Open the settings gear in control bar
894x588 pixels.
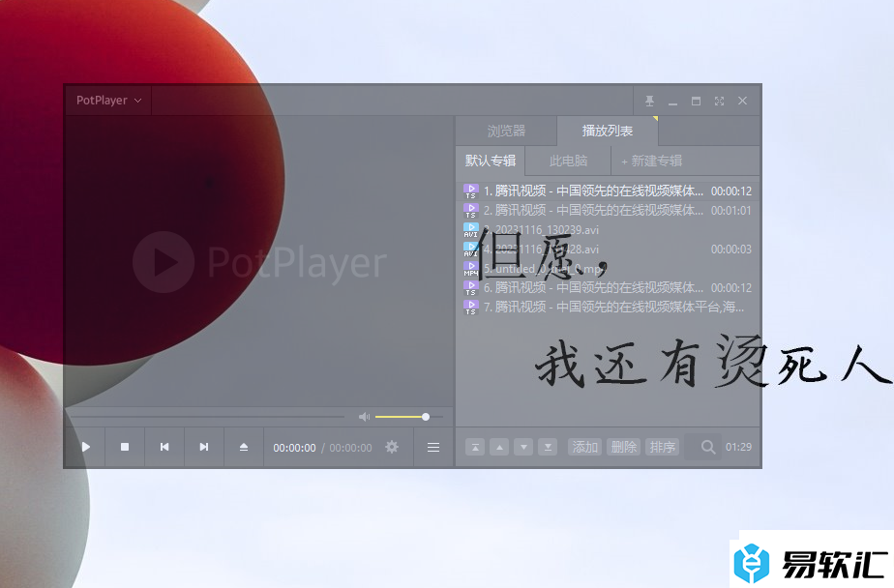pos(392,447)
